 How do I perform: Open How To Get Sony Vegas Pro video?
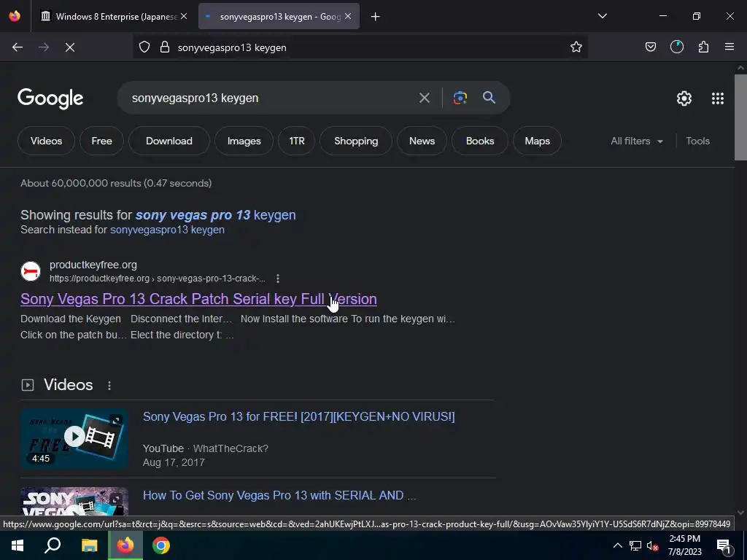[x=279, y=495]
